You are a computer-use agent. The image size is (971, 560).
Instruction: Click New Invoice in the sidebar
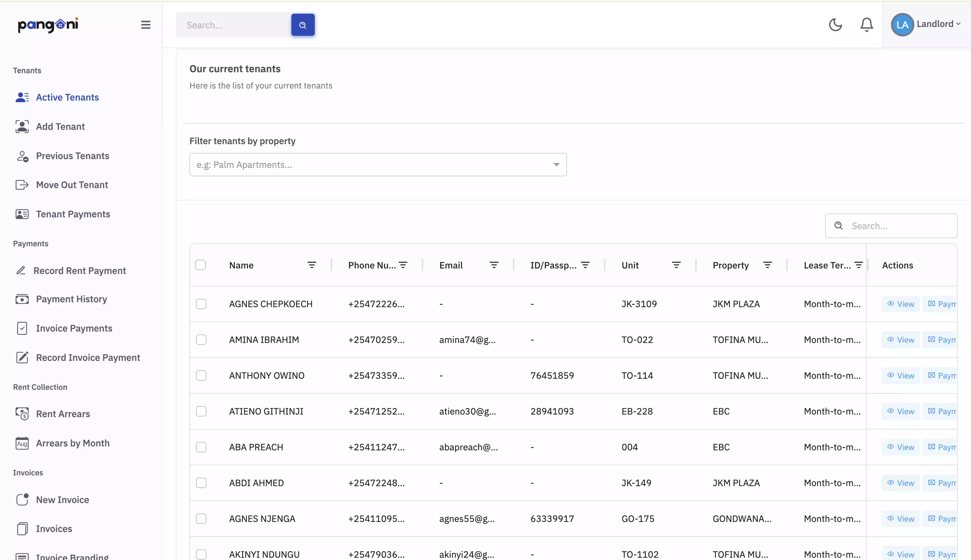pyautogui.click(x=63, y=499)
